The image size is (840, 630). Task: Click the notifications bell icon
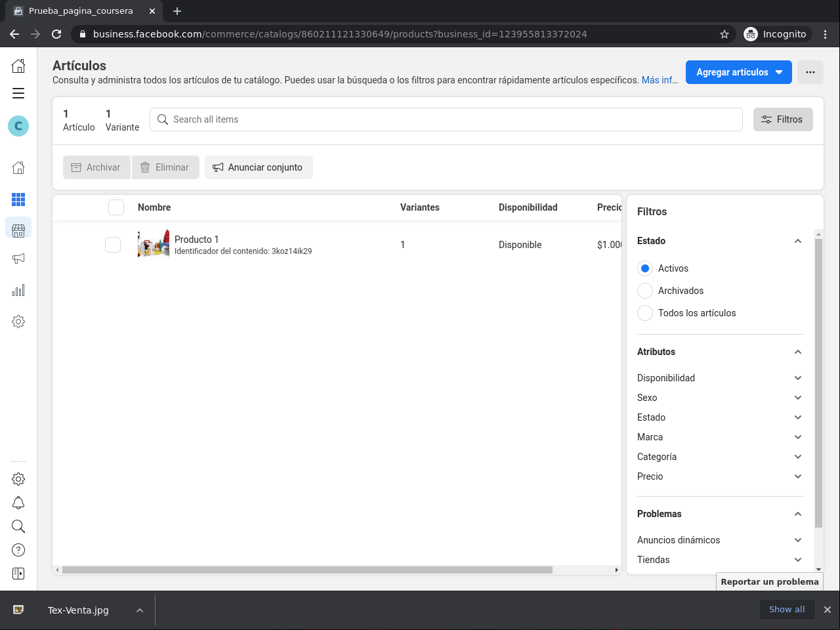click(18, 503)
